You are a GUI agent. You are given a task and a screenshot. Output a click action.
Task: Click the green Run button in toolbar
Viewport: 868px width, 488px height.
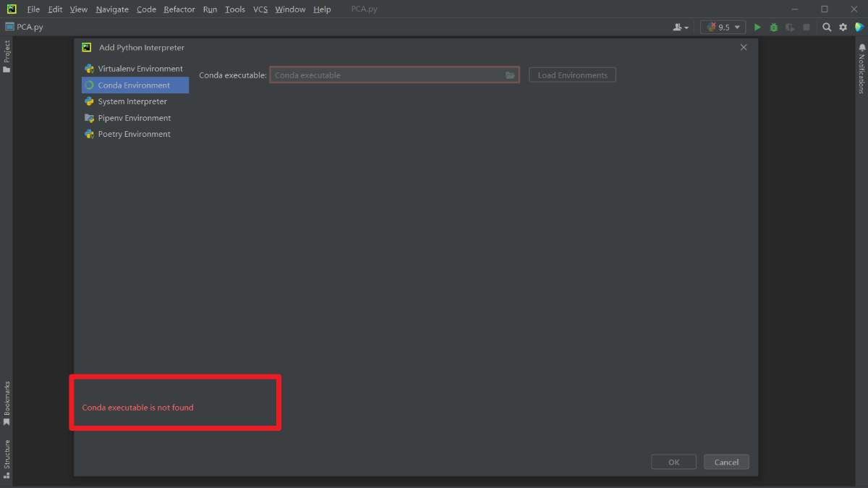pyautogui.click(x=757, y=28)
